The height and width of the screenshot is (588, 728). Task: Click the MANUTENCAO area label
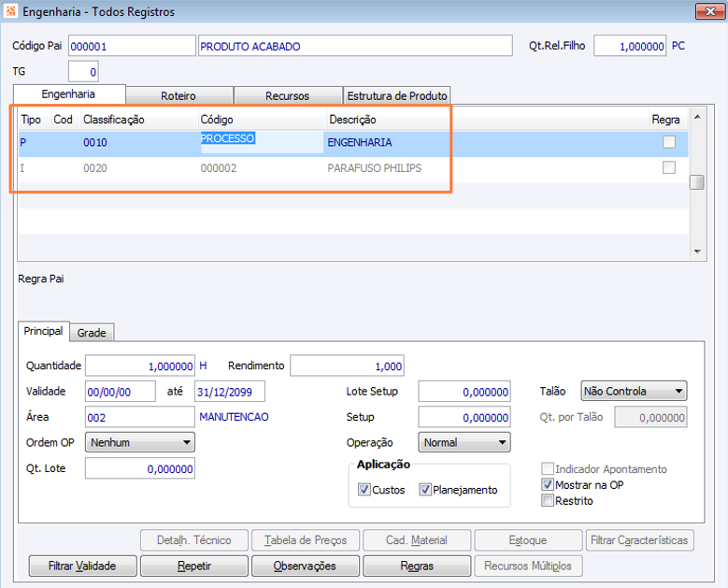(x=234, y=417)
